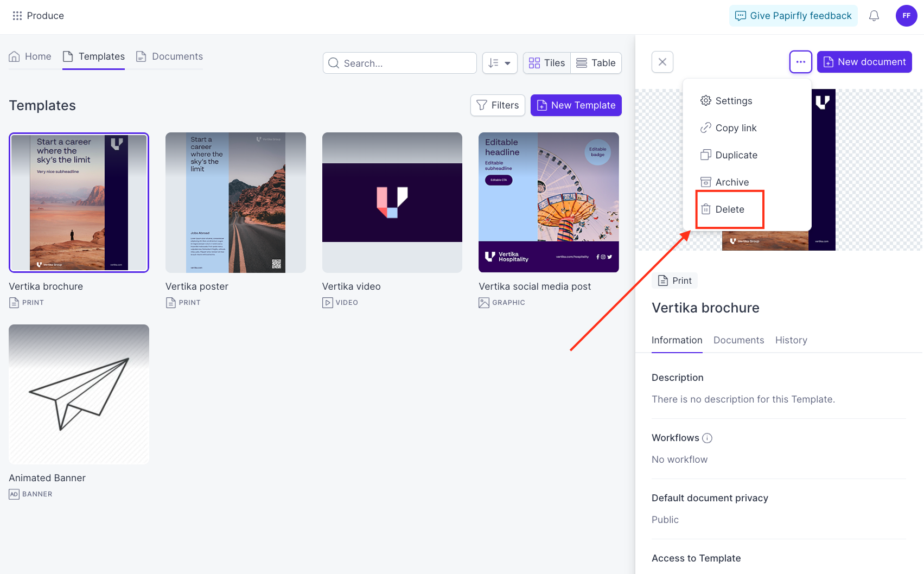The image size is (924, 574).
Task: Open the FF user avatar menu
Action: (906, 16)
